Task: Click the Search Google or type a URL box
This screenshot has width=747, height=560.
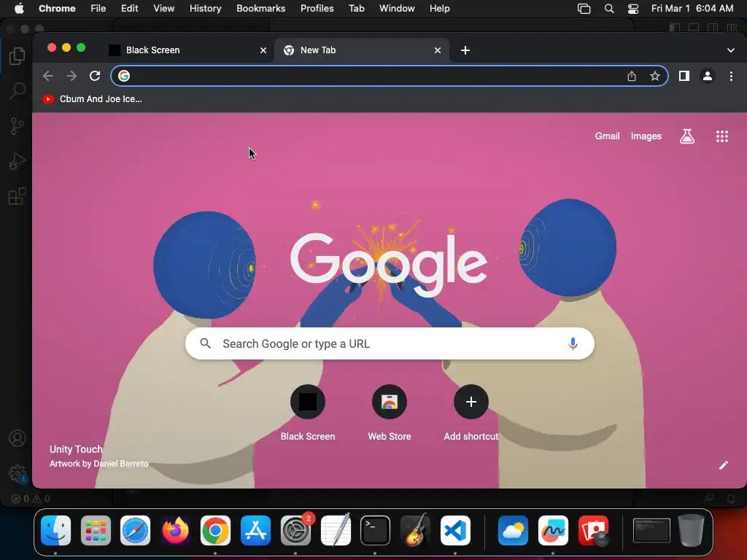Action: pyautogui.click(x=390, y=343)
